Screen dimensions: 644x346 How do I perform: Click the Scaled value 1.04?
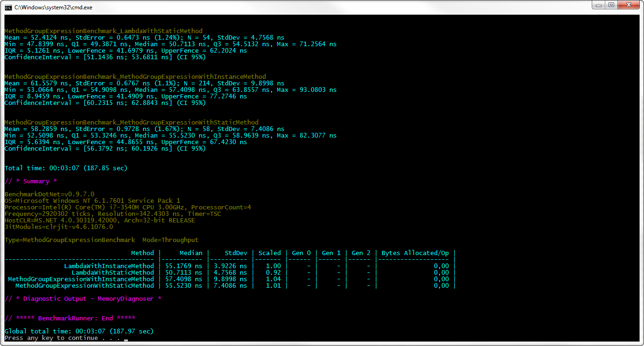(273, 279)
